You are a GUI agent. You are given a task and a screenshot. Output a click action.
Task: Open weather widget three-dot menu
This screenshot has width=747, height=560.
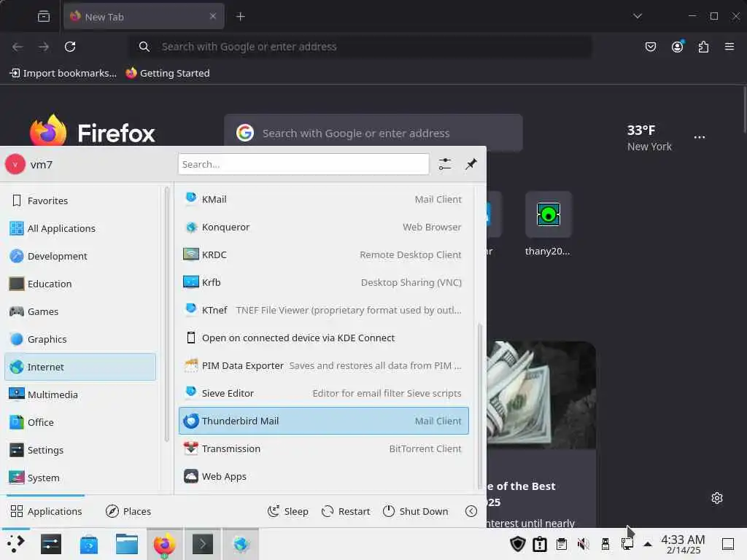pos(700,137)
